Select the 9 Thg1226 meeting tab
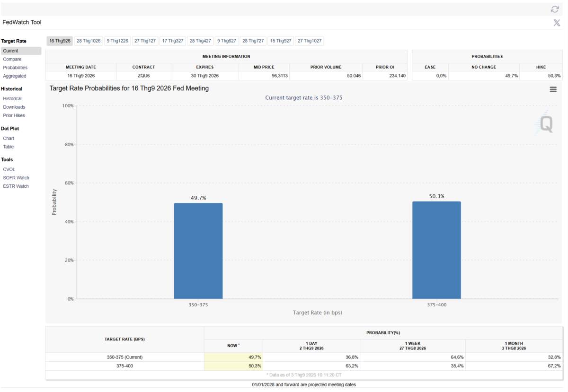568x392 pixels. pos(117,41)
